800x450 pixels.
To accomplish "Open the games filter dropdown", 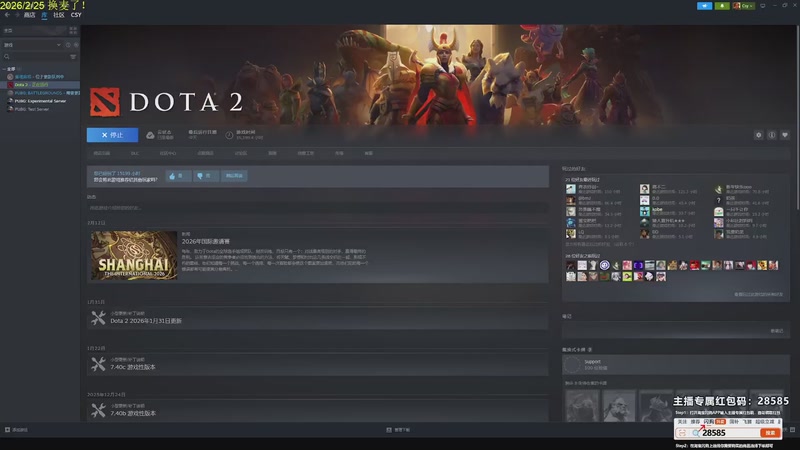I will tap(32, 45).
